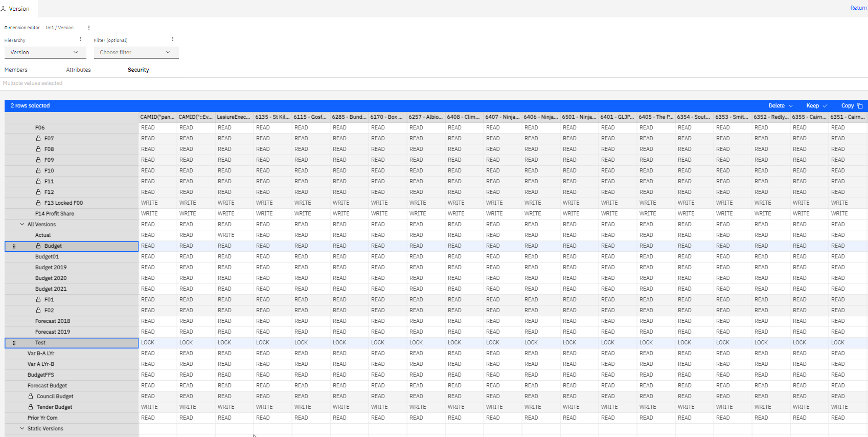
Task: Click the Return link
Action: 858,8
